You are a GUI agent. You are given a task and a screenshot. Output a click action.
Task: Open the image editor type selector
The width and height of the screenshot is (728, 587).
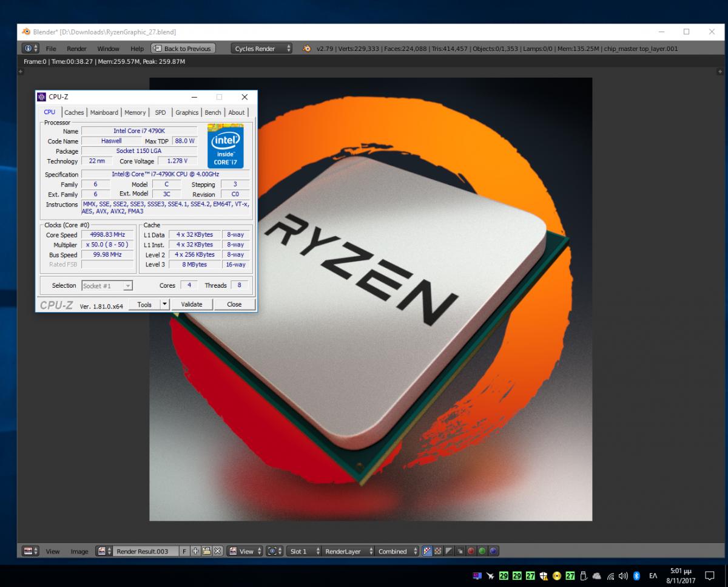click(x=31, y=551)
